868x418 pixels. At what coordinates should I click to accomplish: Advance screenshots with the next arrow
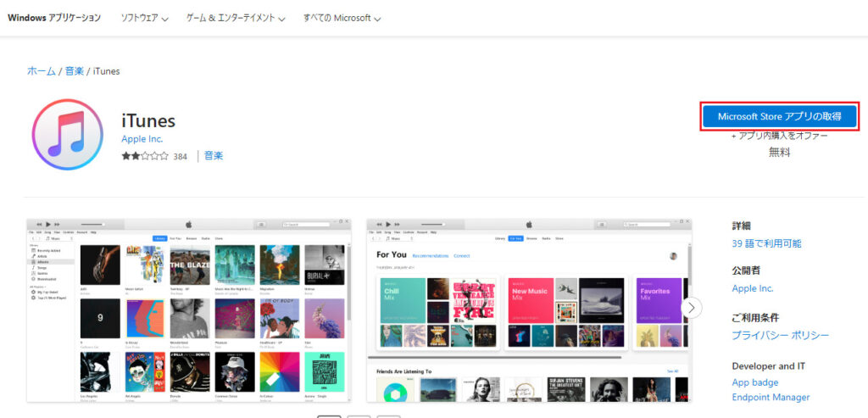coord(692,307)
